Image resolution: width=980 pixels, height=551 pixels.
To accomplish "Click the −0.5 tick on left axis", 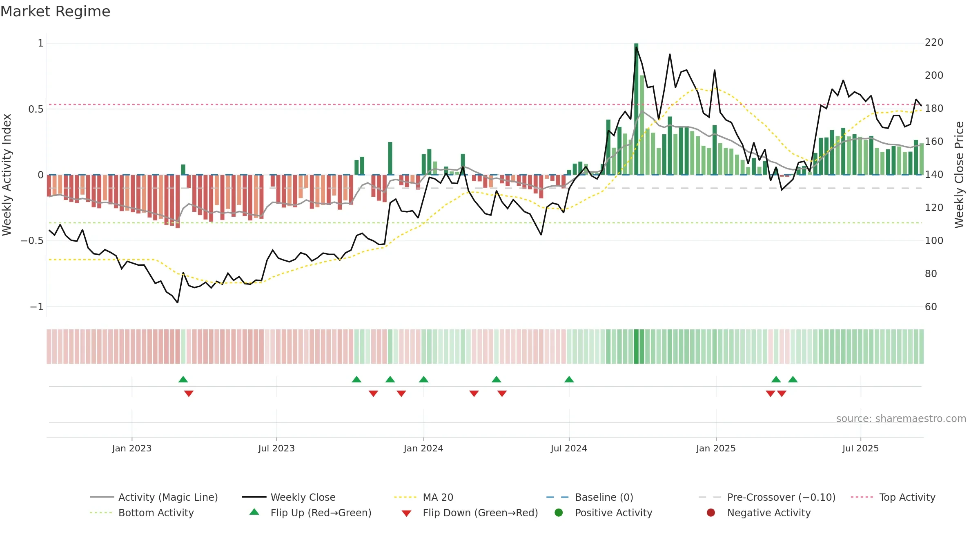I will point(32,240).
